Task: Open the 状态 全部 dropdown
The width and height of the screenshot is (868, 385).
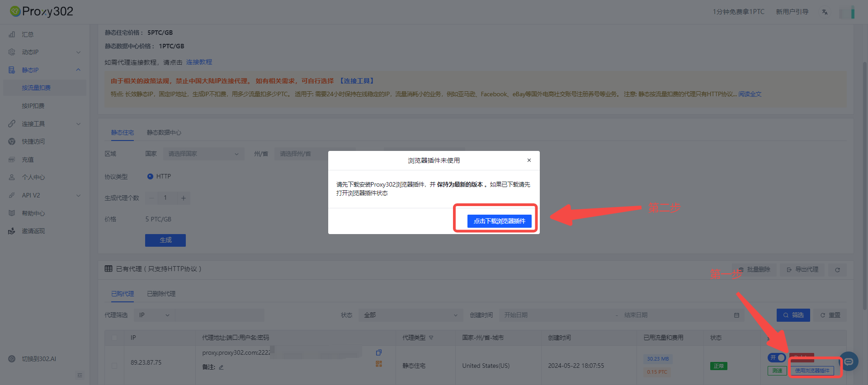Action: [410, 315]
